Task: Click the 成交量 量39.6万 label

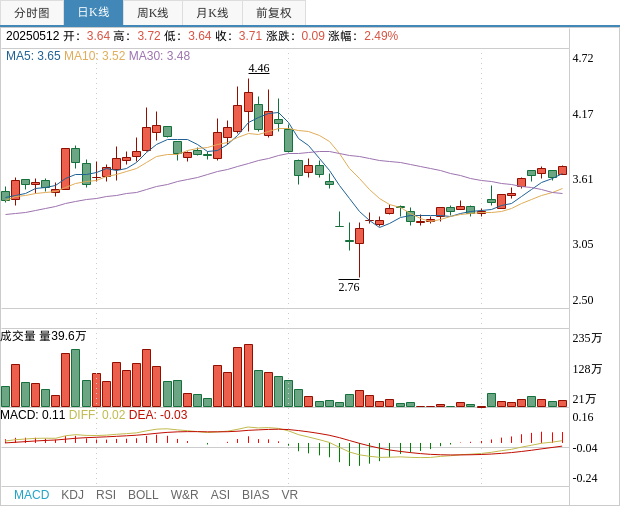Action: 43,336
